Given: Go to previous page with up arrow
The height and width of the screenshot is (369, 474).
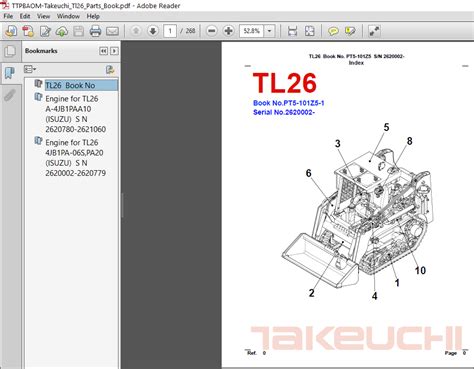Looking at the screenshot, I should 136,31.
